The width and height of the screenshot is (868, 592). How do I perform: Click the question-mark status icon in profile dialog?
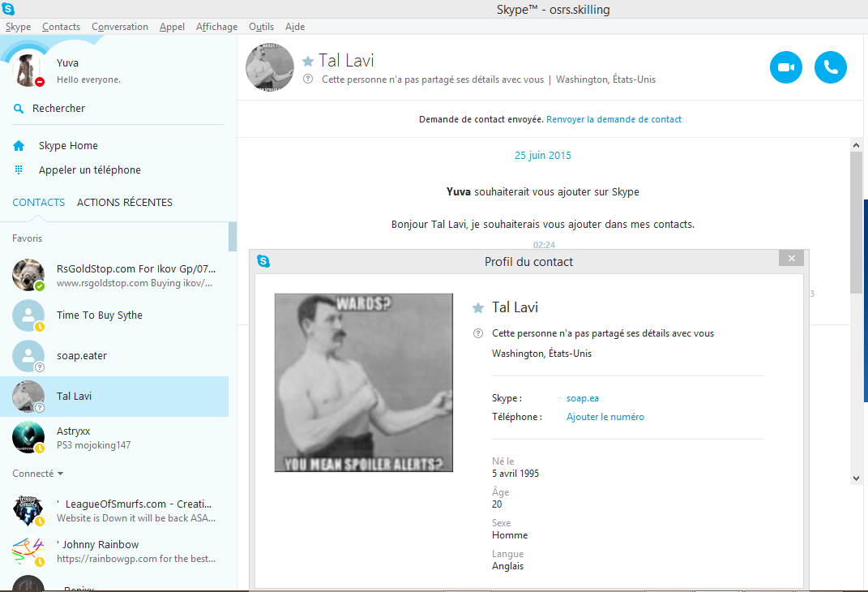click(478, 333)
